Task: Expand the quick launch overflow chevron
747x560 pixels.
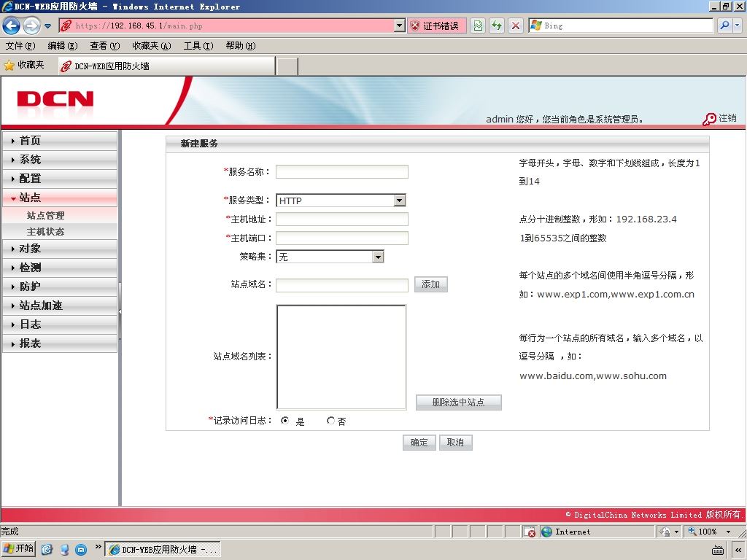Action: coord(98,547)
